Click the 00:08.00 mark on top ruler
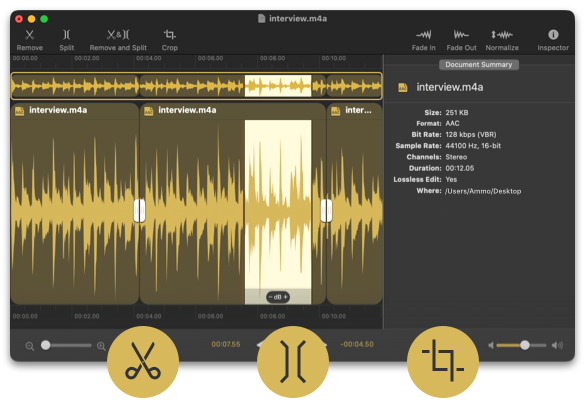The image size is (585, 400). click(272, 58)
